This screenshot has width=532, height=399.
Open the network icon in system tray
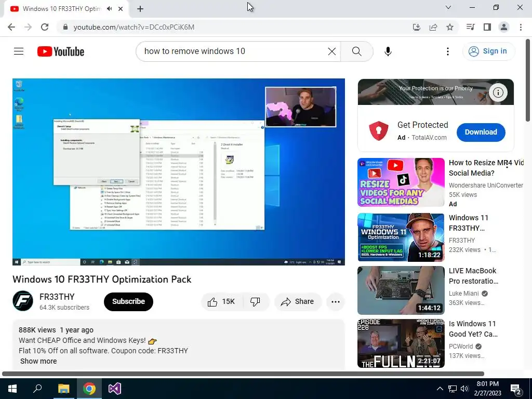[453, 389]
